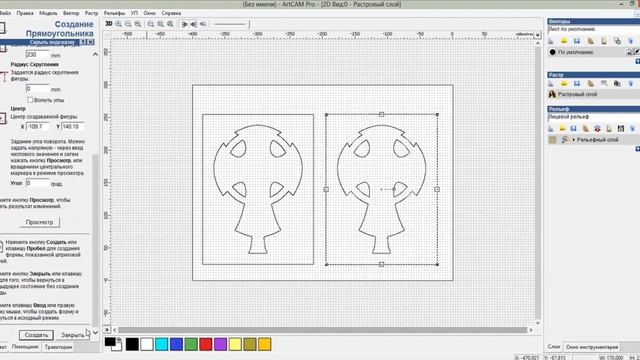Open the Правка menu

pyautogui.click(x=25, y=13)
